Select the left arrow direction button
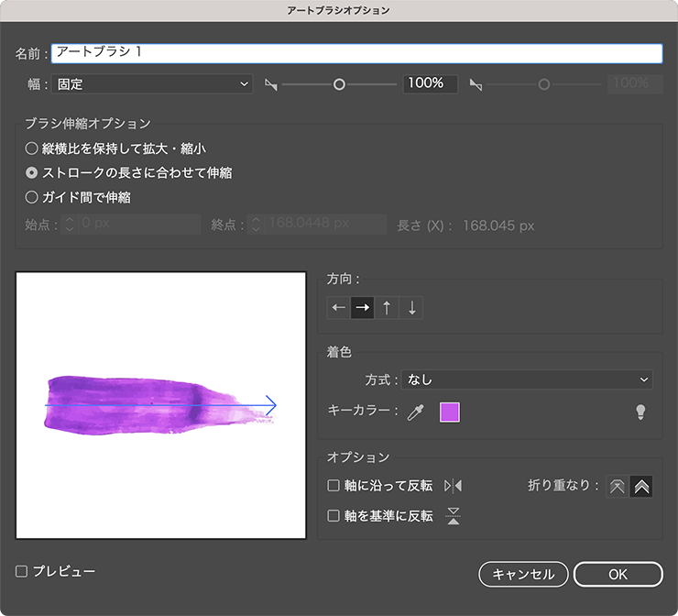The image size is (678, 616). tap(338, 308)
